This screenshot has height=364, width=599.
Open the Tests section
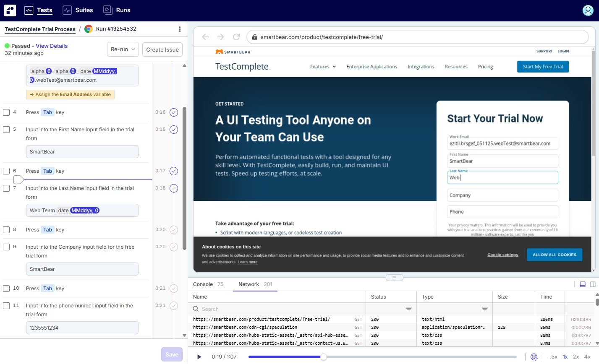coord(39,10)
